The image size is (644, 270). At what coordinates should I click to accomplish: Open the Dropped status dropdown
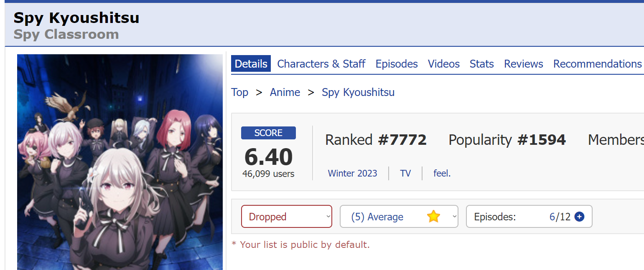click(287, 217)
